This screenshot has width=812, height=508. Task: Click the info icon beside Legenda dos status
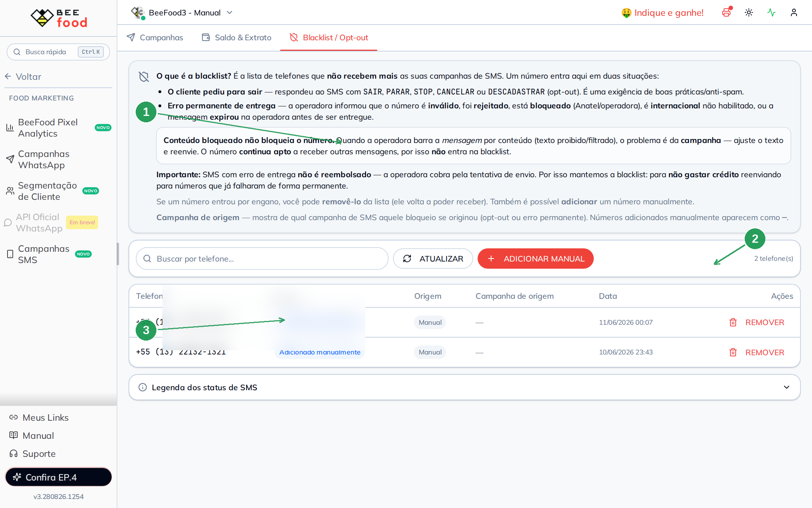142,388
